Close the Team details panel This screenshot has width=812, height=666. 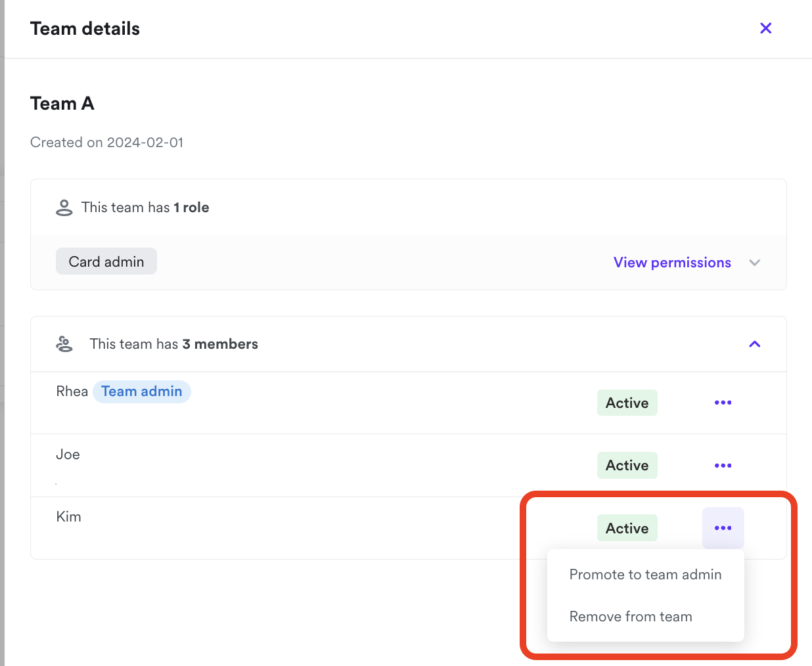[765, 28]
